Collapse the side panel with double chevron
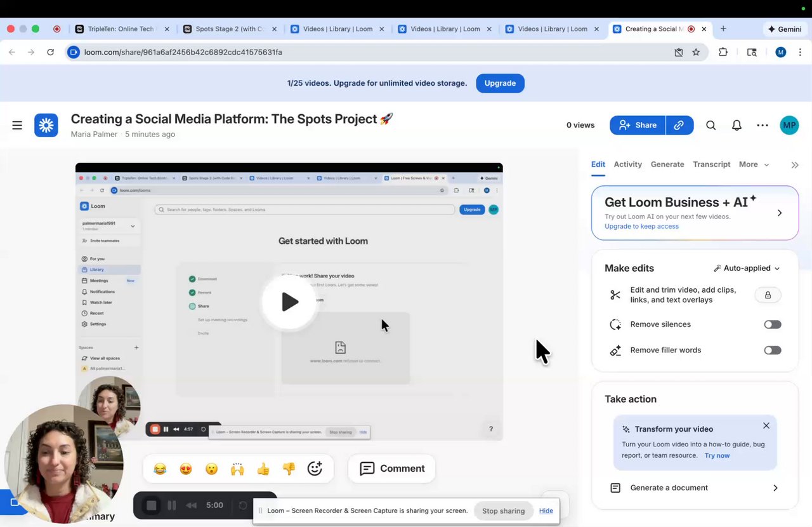The width and height of the screenshot is (812, 527). (795, 165)
